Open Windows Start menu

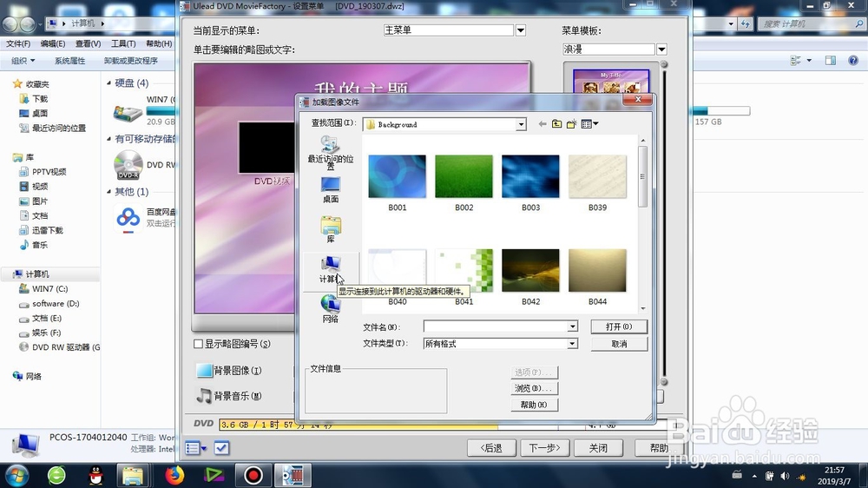pos(16,475)
